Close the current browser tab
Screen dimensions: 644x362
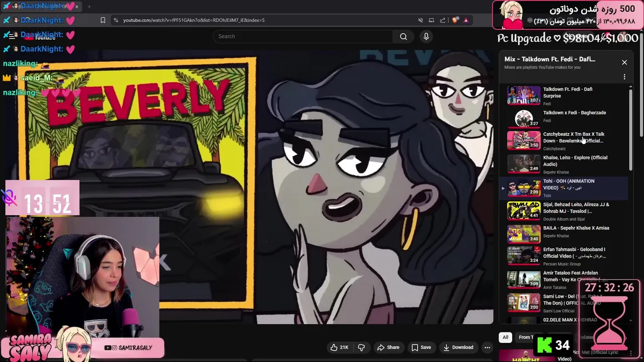pos(76,7)
